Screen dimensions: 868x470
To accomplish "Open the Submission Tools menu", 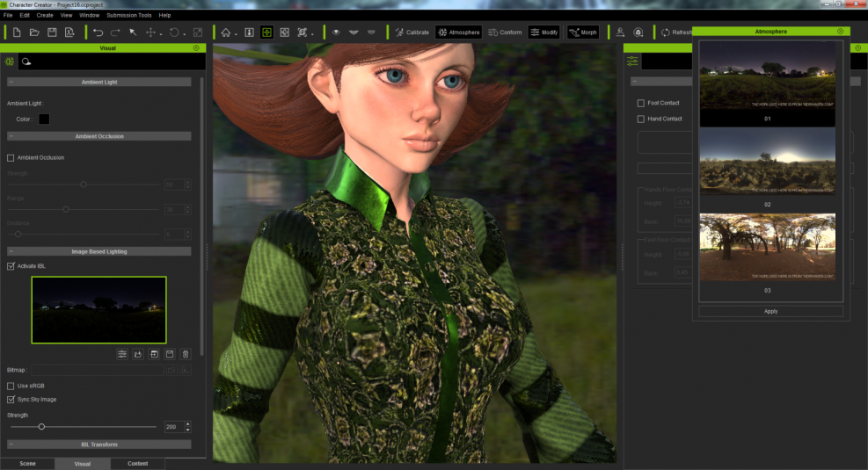I will [x=128, y=15].
